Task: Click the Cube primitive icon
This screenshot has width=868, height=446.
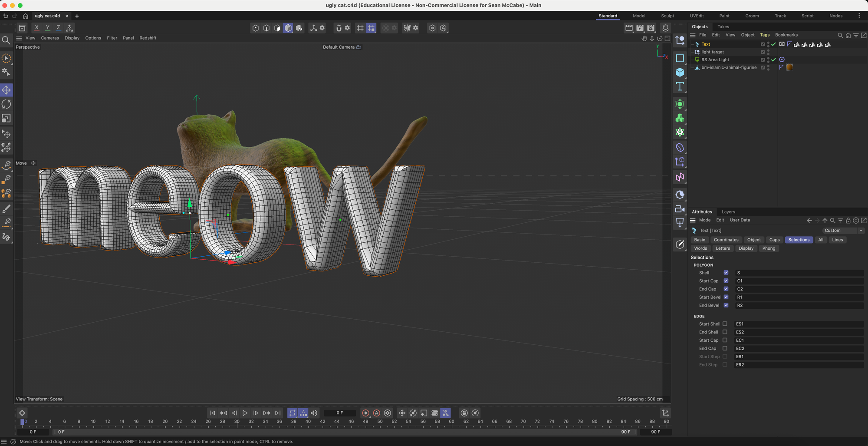Action: (680, 73)
